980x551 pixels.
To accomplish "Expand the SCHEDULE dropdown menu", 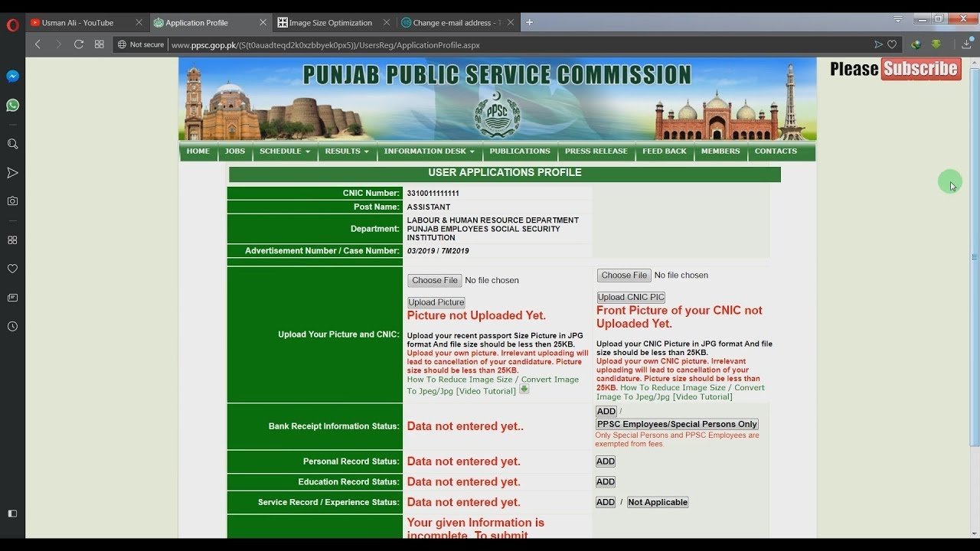I will (284, 152).
